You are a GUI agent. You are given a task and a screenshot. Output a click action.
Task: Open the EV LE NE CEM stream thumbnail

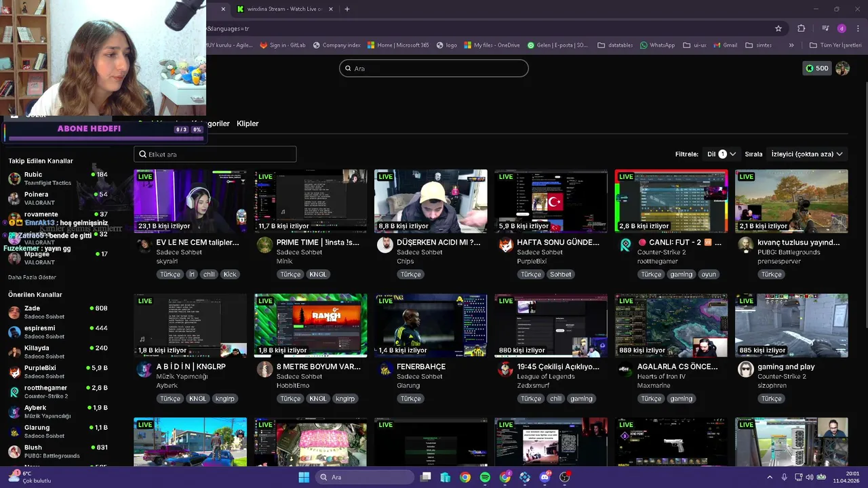click(190, 201)
